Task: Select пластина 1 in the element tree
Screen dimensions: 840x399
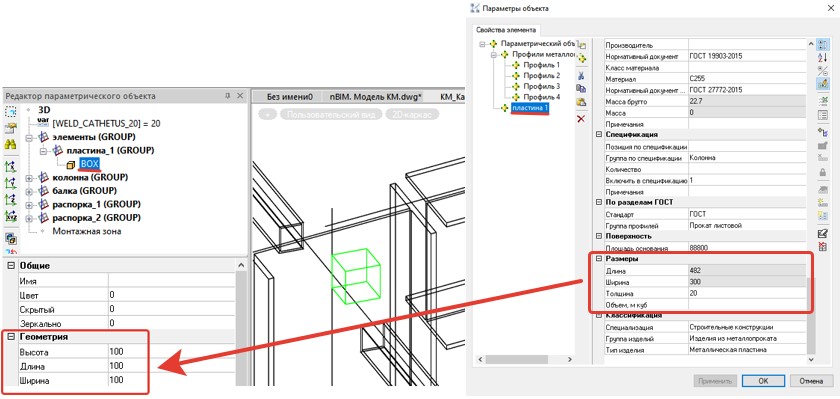Action: pyautogui.click(x=529, y=108)
